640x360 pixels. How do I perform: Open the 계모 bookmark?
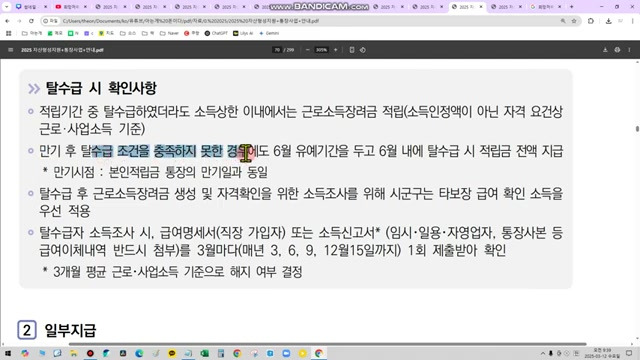(x=55, y=33)
